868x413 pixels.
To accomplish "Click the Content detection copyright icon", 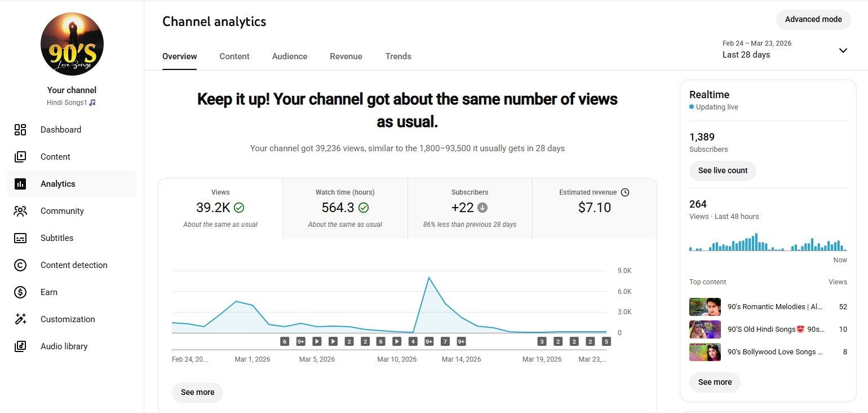I will coord(20,265).
